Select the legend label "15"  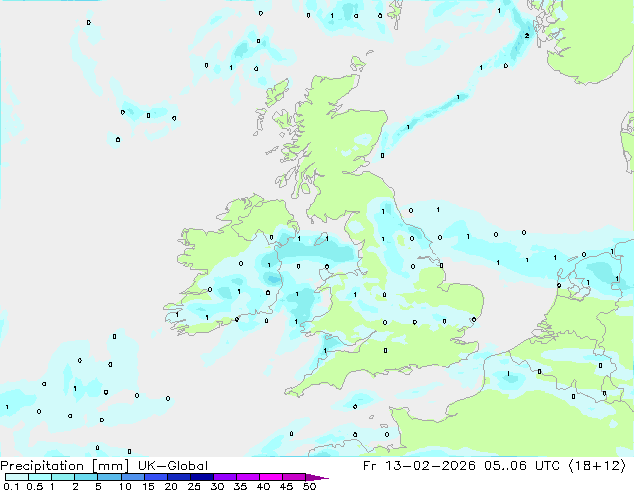(x=148, y=486)
